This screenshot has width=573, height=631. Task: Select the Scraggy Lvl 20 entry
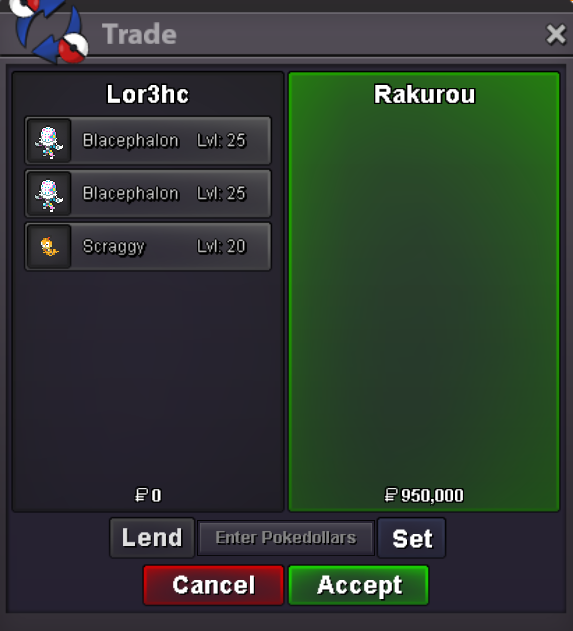tap(148, 247)
